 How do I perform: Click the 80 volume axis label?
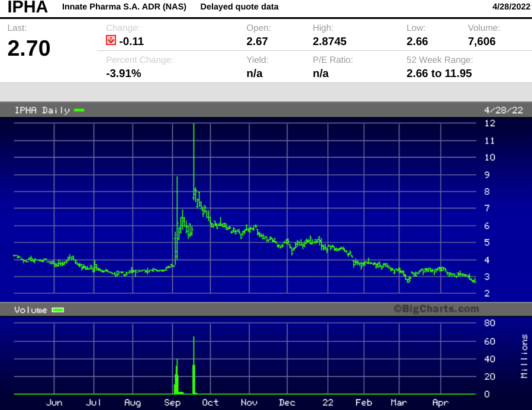489,323
